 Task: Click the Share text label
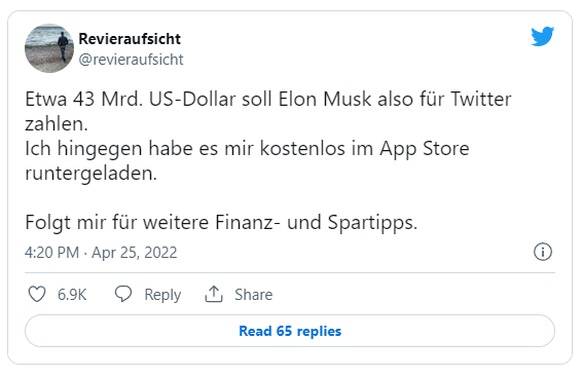[254, 295]
